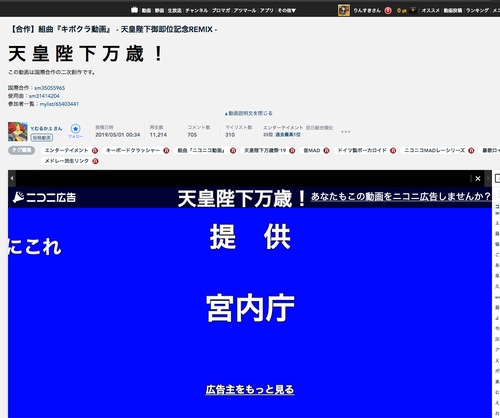500x418 pixels.
Task: Select the キーボードクラッシャー tag
Action: click(133, 151)
